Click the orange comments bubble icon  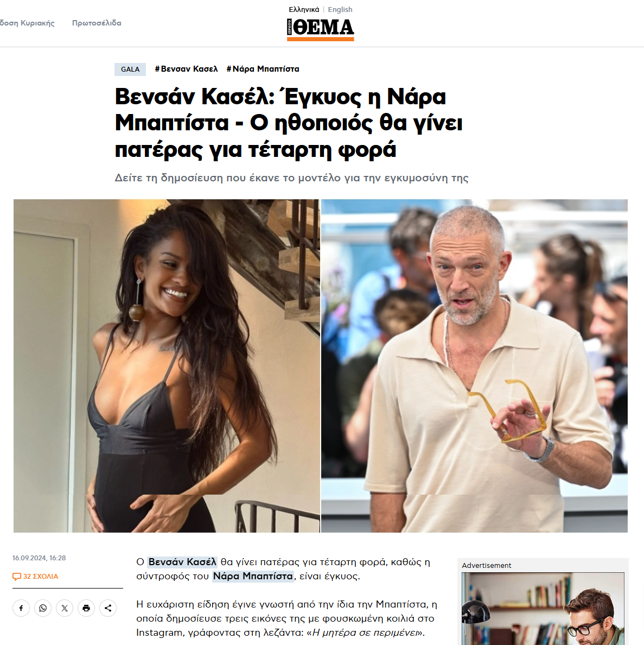pyautogui.click(x=16, y=577)
